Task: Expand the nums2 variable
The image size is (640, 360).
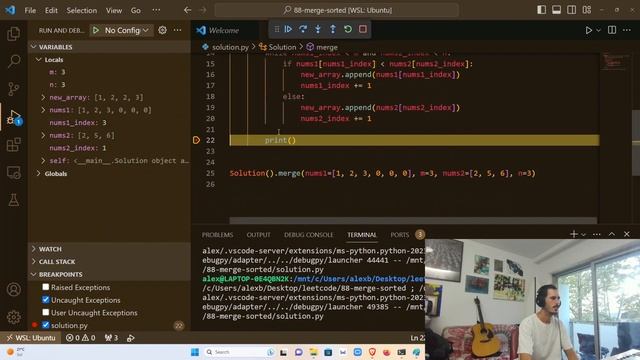Action: 43,136
